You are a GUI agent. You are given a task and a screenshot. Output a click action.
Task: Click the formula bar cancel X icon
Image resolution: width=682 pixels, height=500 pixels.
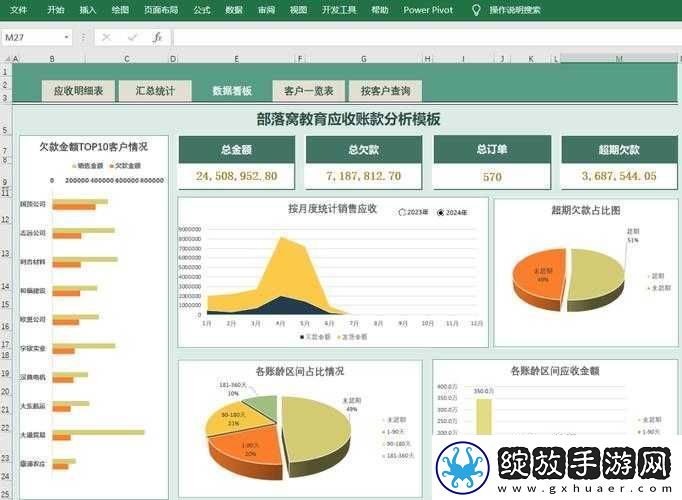click(x=106, y=37)
